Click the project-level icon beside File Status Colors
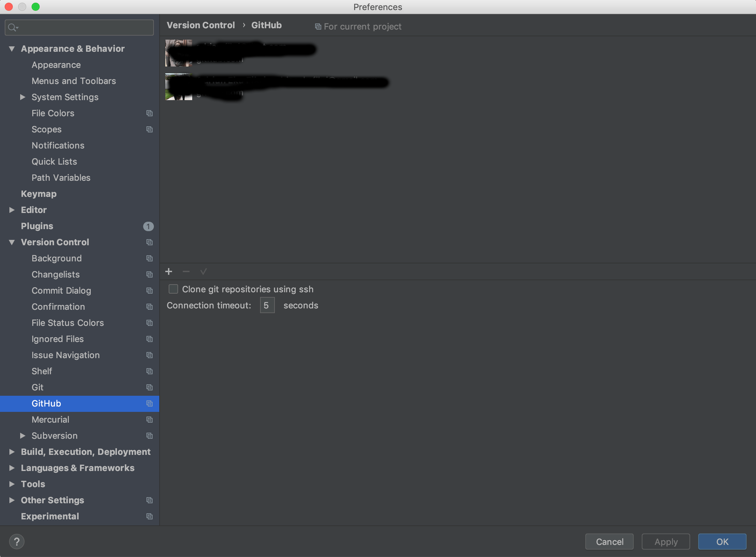Screen dimensions: 756x557 (x=150, y=323)
